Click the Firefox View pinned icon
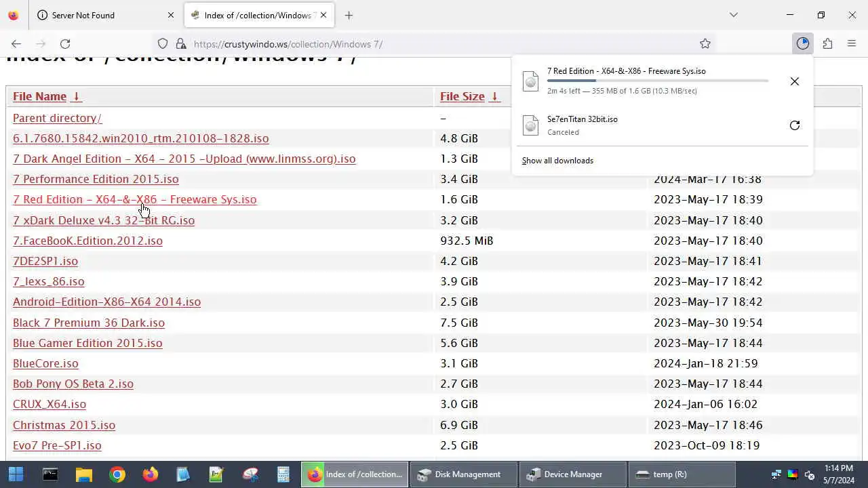 [x=13, y=15]
